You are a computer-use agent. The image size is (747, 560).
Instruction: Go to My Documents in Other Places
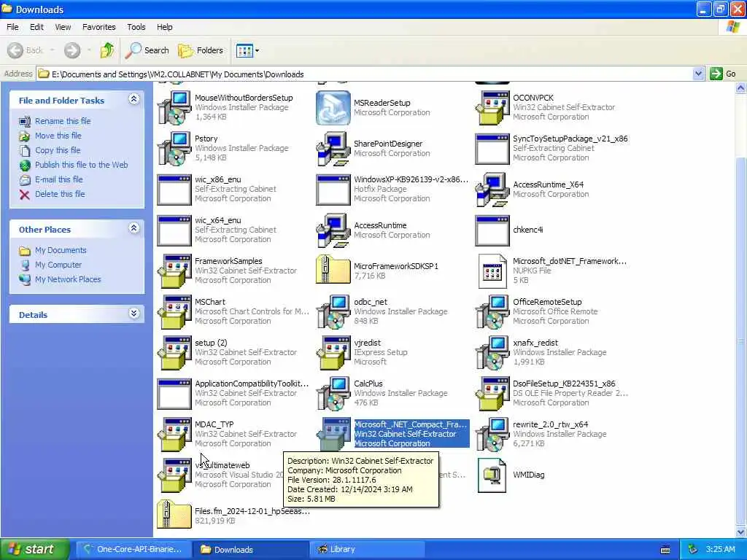(x=61, y=250)
